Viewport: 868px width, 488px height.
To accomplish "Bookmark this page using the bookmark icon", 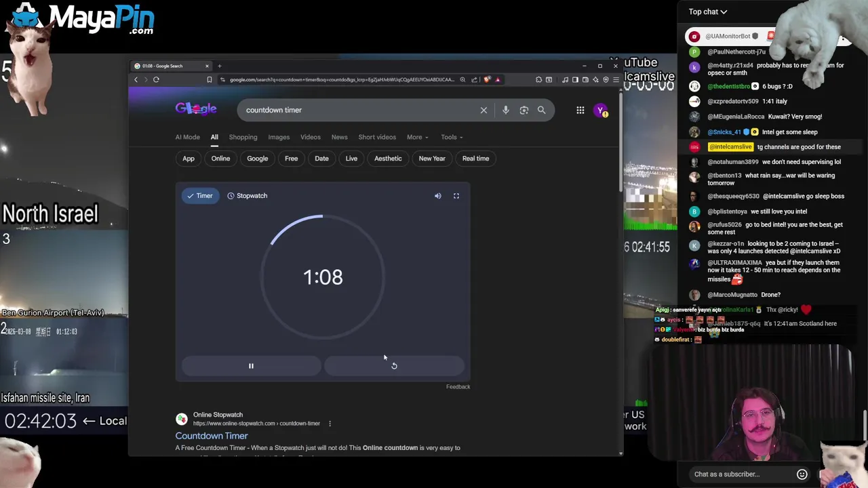I will (x=209, y=79).
